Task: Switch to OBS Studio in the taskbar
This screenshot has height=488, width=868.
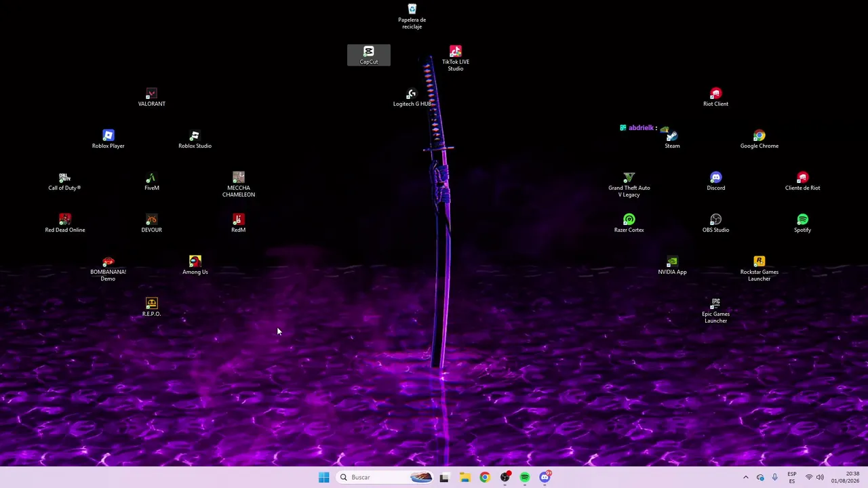Action: 505,477
